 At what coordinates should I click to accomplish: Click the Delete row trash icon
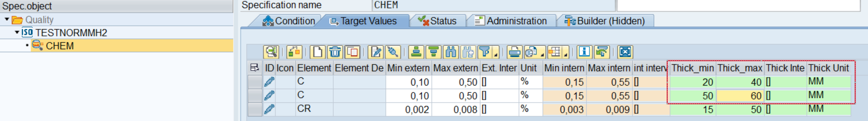[335, 52]
